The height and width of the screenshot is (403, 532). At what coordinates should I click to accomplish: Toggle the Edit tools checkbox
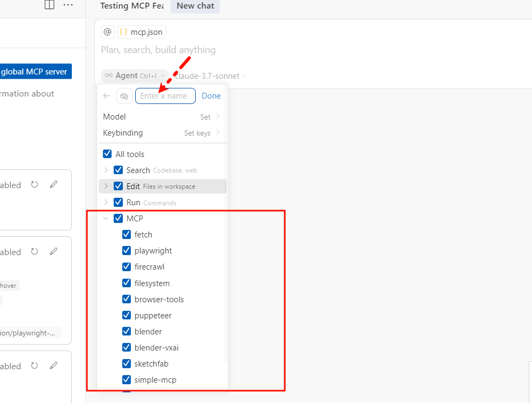point(118,186)
